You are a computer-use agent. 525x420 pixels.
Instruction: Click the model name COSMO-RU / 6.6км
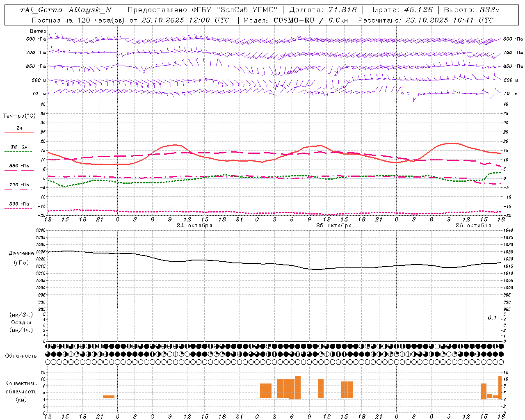310,20
